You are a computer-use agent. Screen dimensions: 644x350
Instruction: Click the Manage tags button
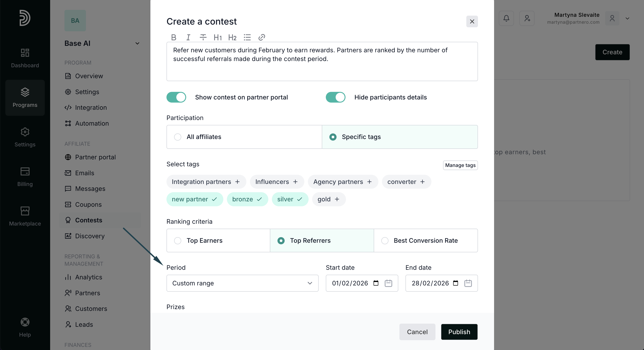pos(460,165)
